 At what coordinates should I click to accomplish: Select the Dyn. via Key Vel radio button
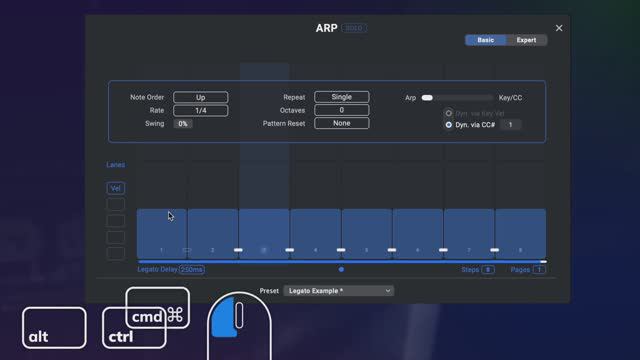449,113
